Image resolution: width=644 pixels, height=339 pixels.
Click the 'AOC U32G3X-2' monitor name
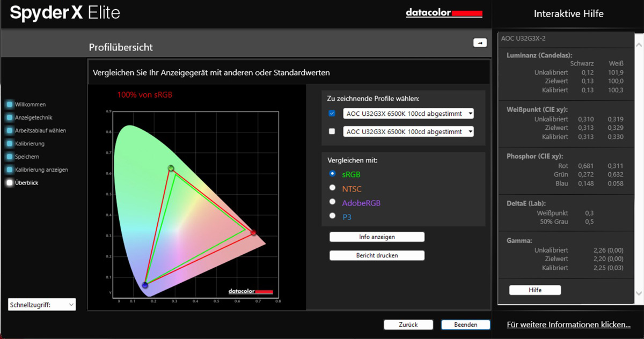coord(523,39)
